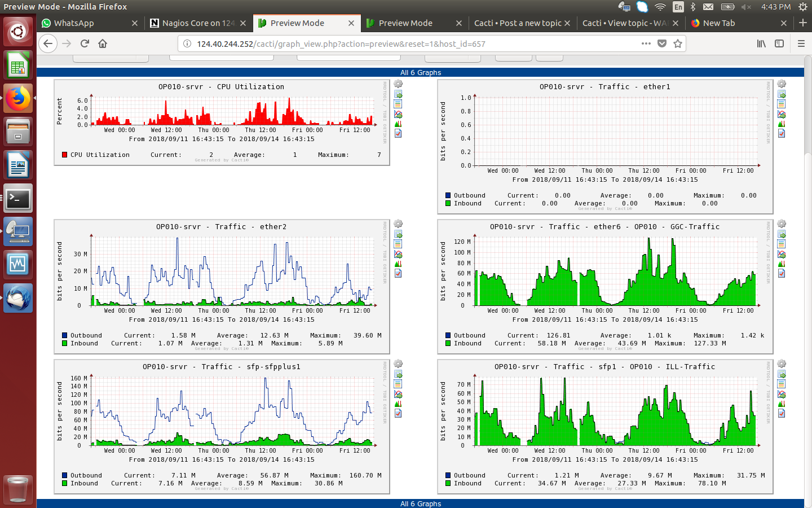Screen dimensions: 812x508
Task: Open the battery indicator menu
Action: click(x=728, y=7)
